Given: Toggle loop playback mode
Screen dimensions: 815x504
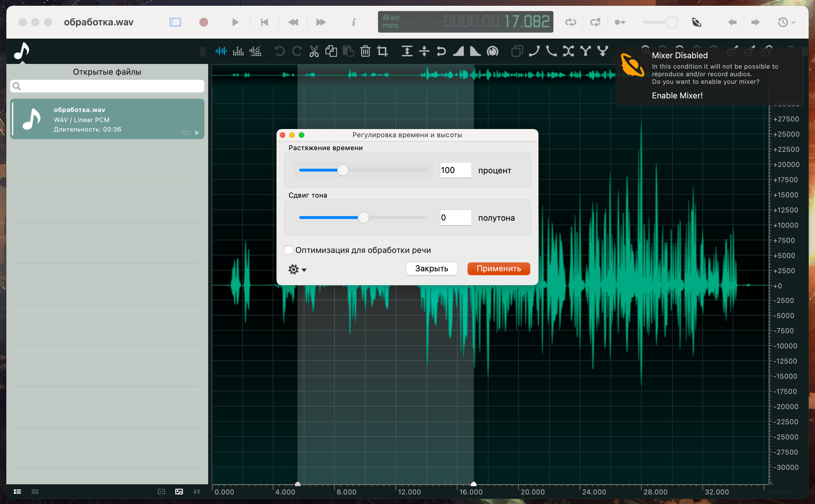Looking at the screenshot, I should [x=570, y=22].
